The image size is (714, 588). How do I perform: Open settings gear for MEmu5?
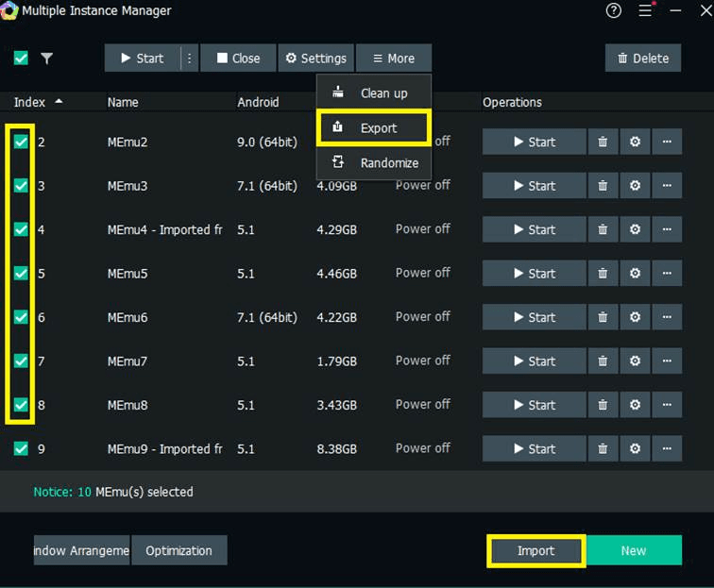[635, 274]
